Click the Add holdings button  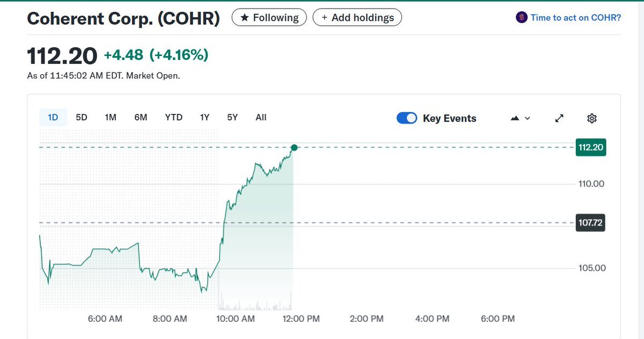point(357,18)
